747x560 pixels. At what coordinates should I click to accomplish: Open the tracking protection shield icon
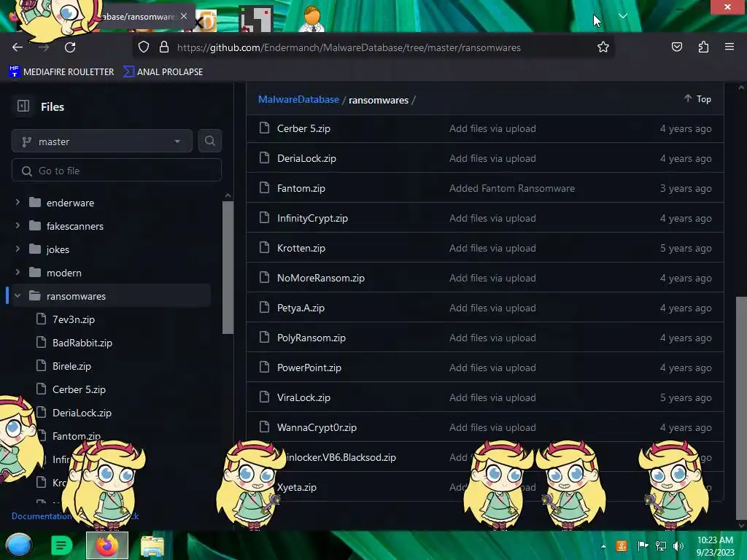[x=144, y=47]
